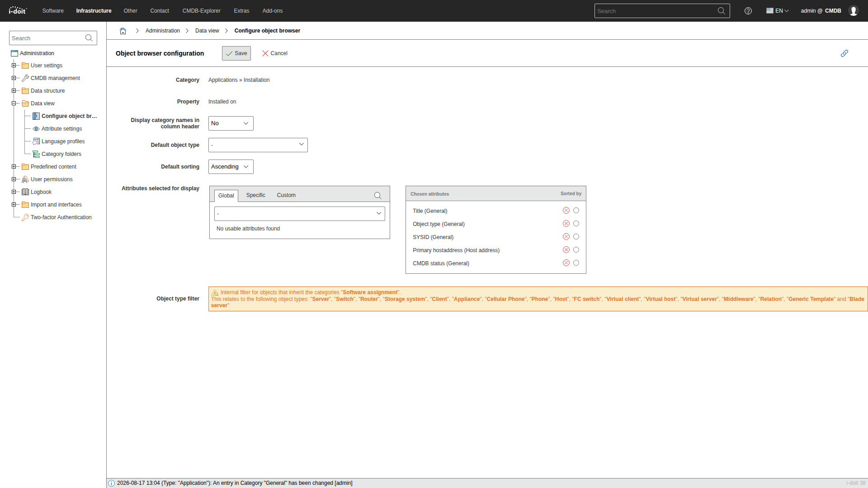Open the CMDB-Explorer menu

(201, 11)
